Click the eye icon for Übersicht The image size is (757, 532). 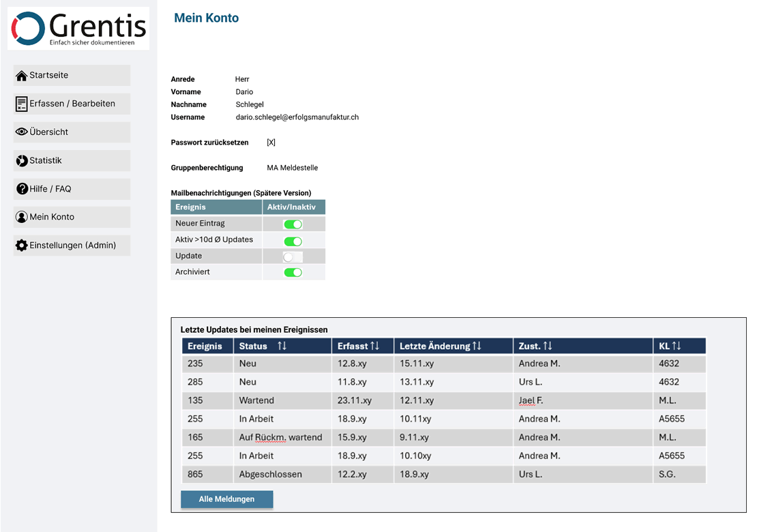tap(22, 132)
